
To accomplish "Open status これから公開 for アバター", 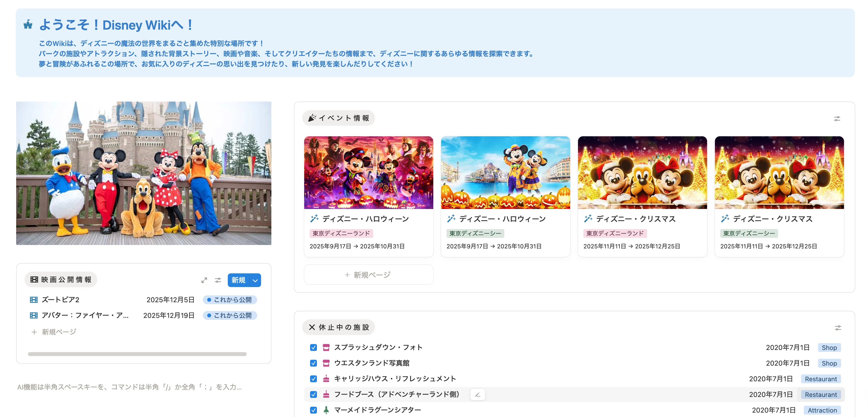I will point(230,315).
